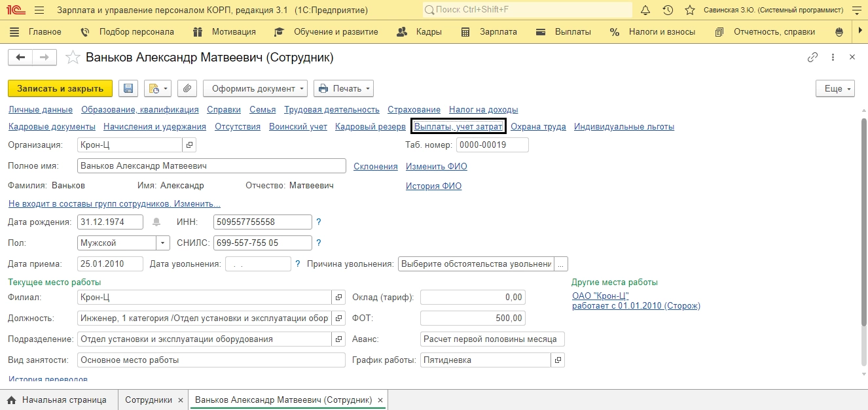
Task: Open the Воинский учет link
Action: (298, 126)
